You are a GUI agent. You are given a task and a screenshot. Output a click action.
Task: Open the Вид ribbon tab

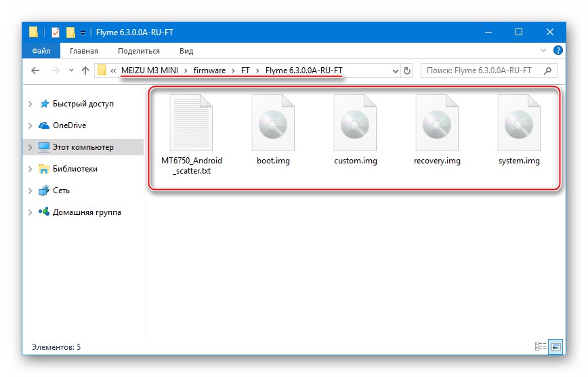[x=186, y=51]
